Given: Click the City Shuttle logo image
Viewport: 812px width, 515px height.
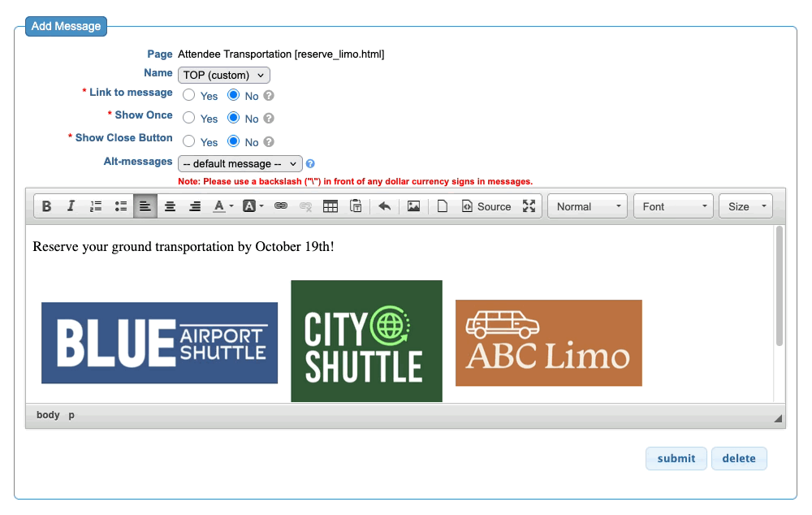Looking at the screenshot, I should pyautogui.click(x=367, y=341).
